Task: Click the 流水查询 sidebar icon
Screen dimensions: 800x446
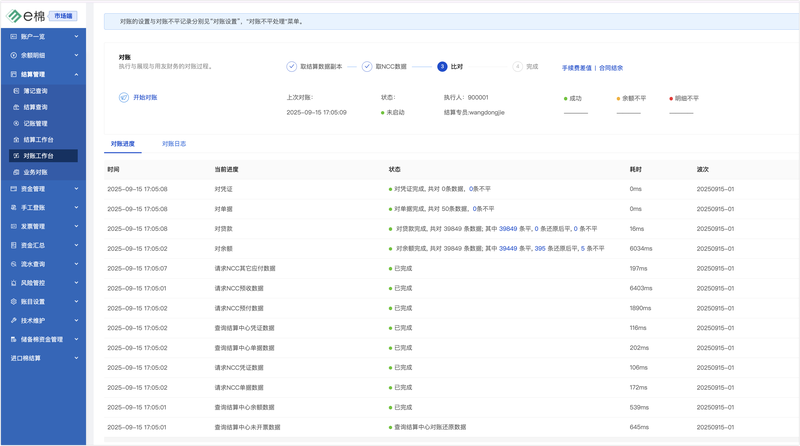Action: coord(13,264)
